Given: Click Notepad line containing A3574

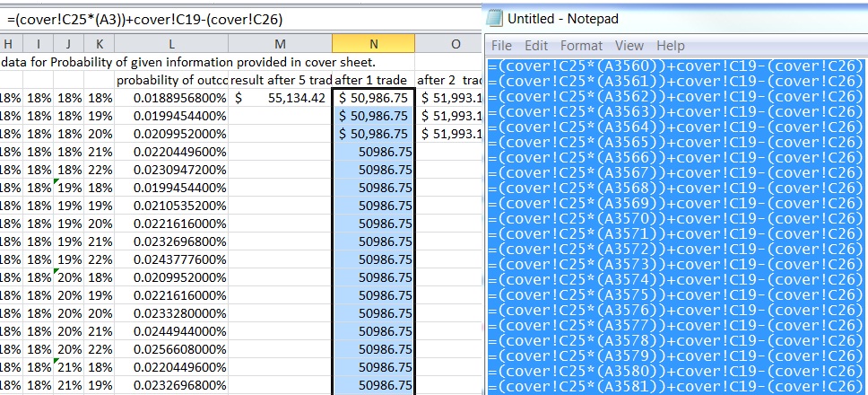Looking at the screenshot, I should (676, 279).
